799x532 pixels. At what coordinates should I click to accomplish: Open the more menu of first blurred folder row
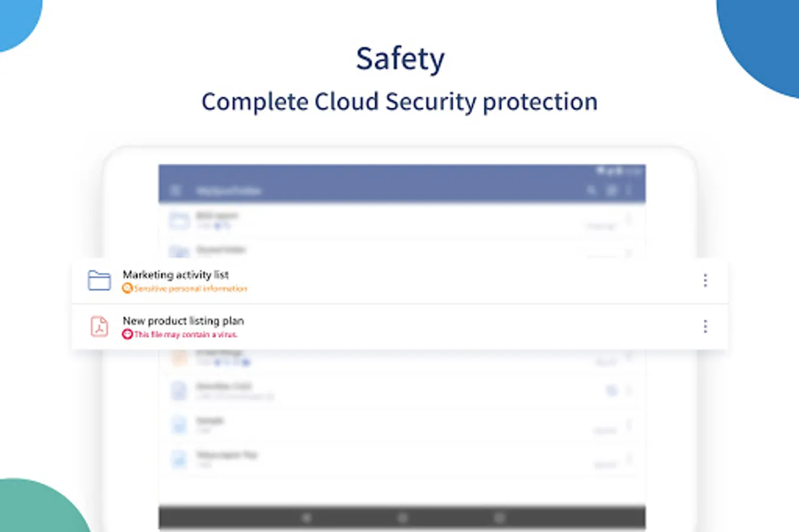point(629,220)
